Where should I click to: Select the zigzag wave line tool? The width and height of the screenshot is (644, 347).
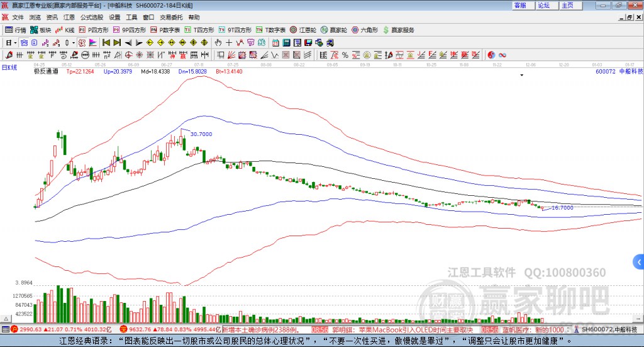coord(275,55)
